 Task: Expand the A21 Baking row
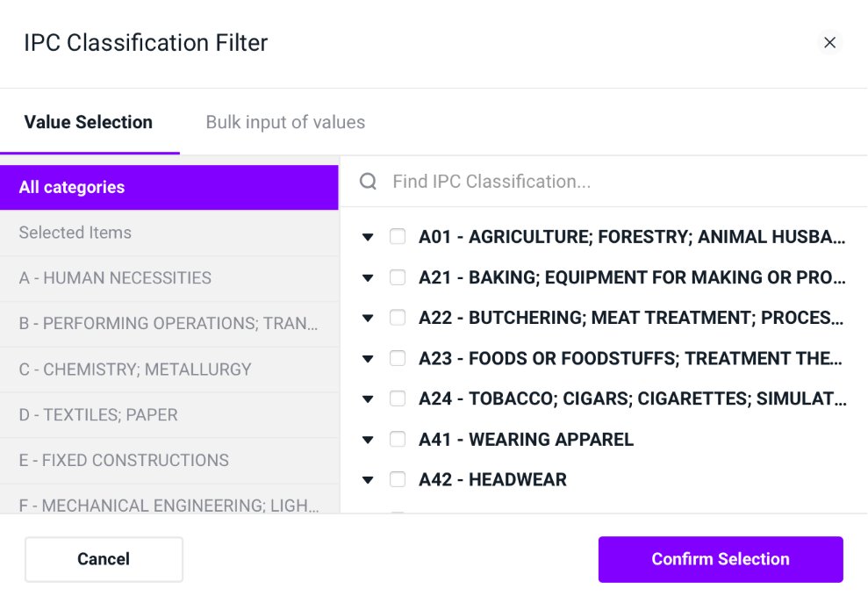pos(368,277)
